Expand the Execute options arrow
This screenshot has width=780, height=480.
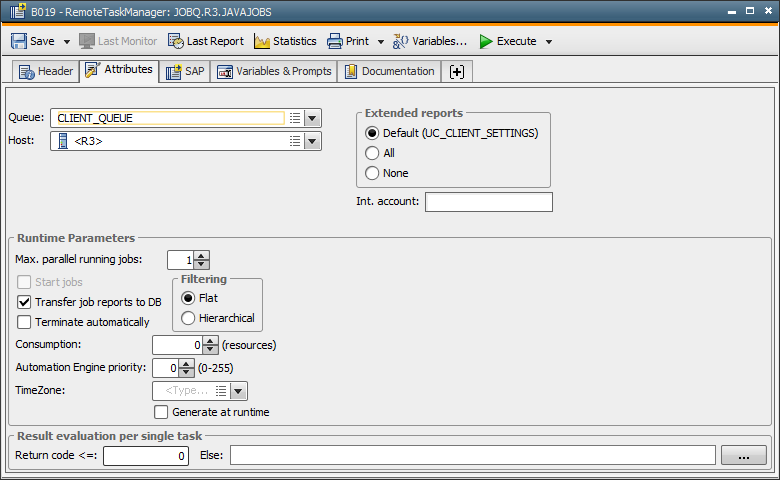549,42
